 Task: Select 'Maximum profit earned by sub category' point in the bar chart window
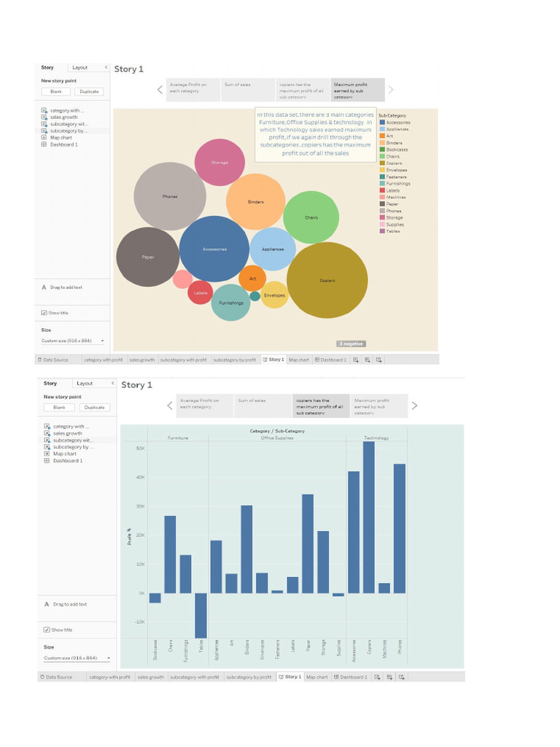tap(379, 406)
